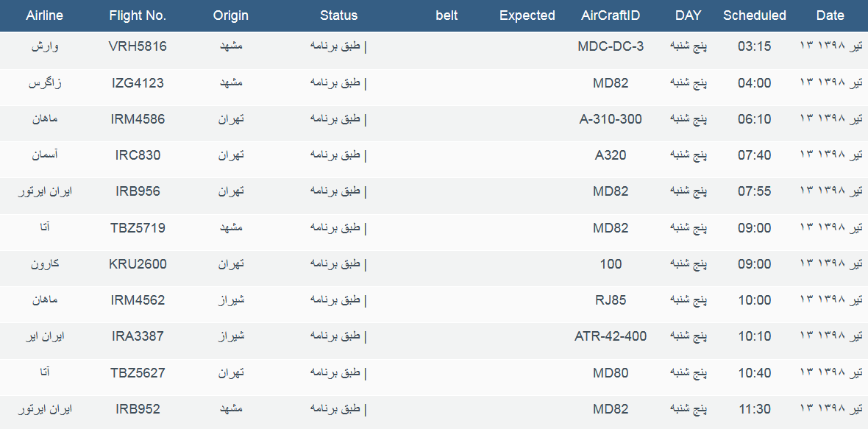The height and width of the screenshot is (429, 868).
Task: Click scheduled time 07:55
Action: pyautogui.click(x=755, y=191)
